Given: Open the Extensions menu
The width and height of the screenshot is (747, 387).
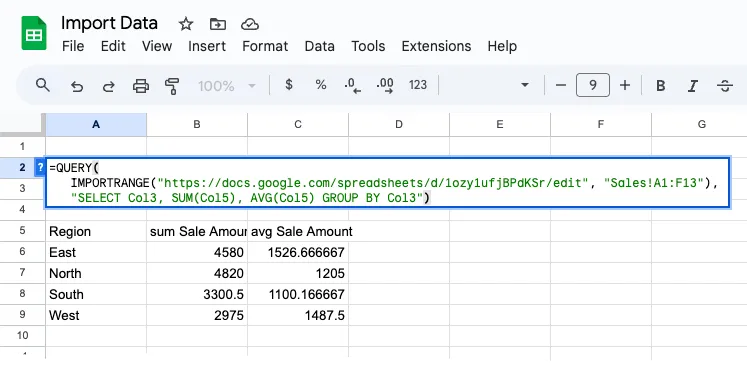Looking at the screenshot, I should click(436, 46).
